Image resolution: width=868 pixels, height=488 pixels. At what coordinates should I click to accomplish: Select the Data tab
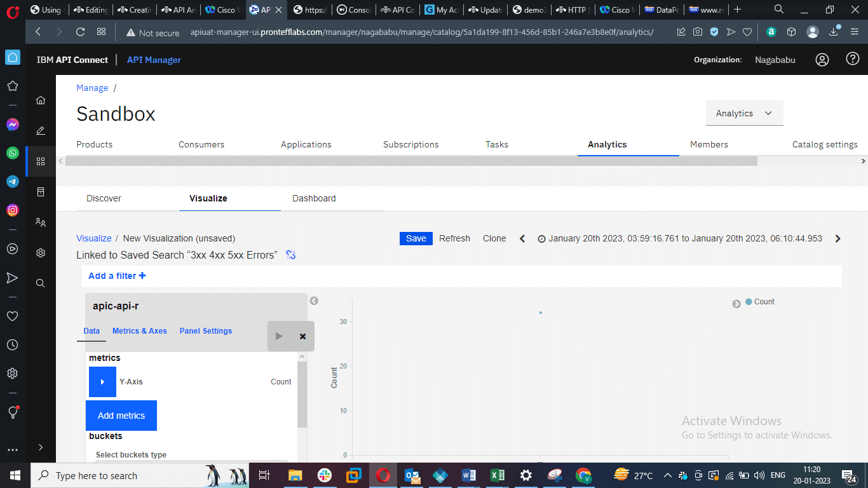pos(92,331)
